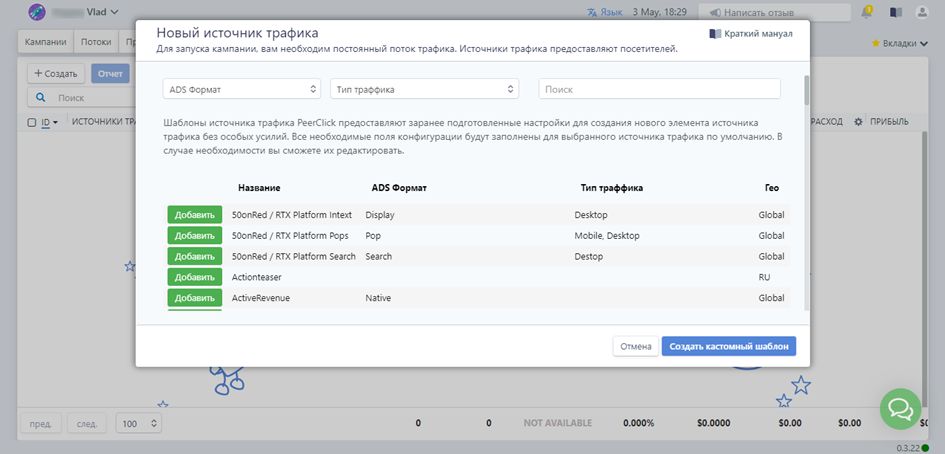The image size is (945, 454).
Task: Switch to the Кампании tab
Action: coord(46,43)
